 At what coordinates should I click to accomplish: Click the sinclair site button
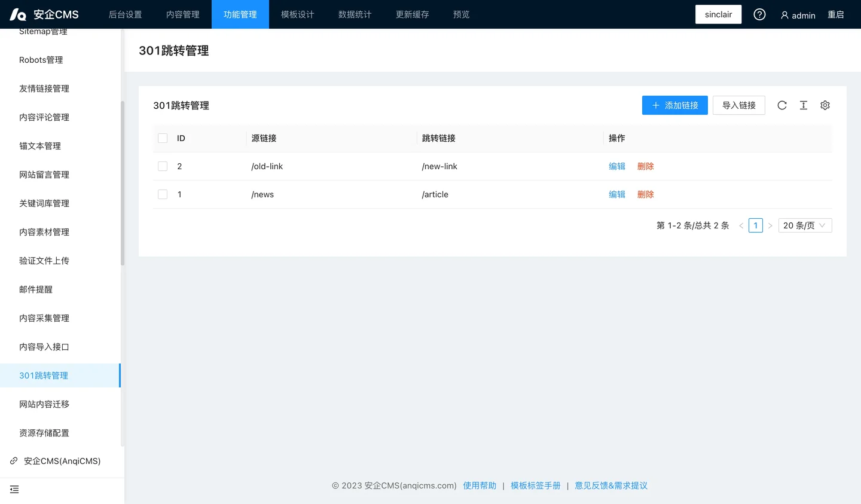[718, 14]
